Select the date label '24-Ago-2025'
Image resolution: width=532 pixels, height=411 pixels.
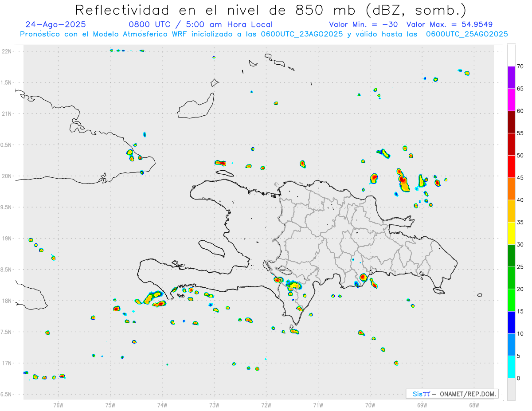56,24
